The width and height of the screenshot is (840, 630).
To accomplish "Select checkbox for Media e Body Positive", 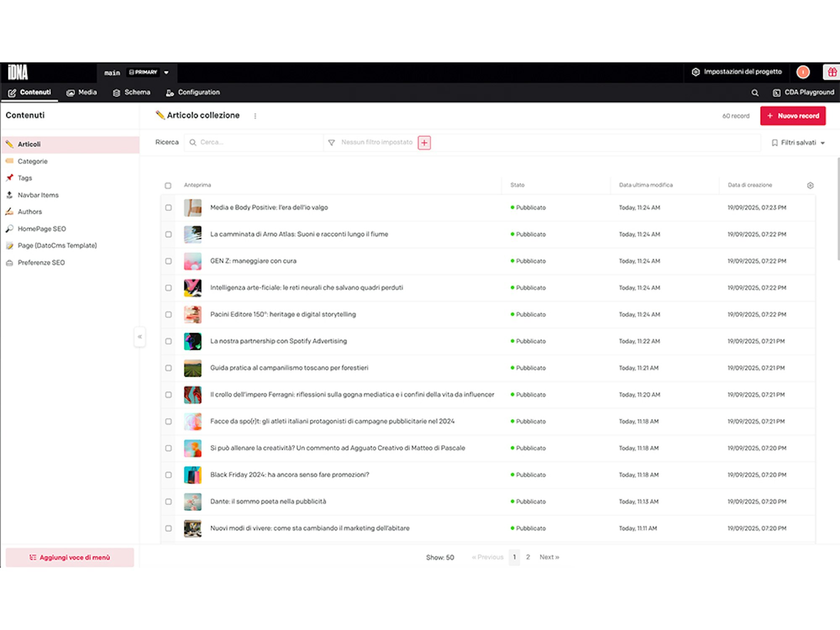I will point(168,207).
